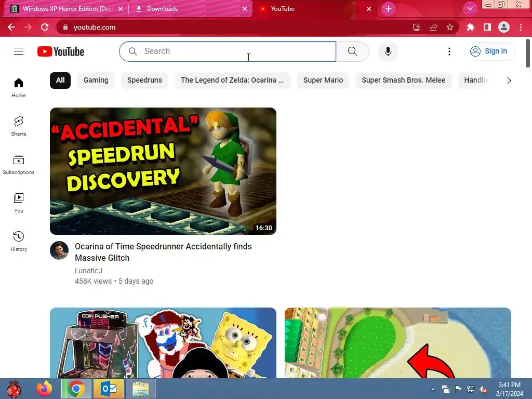Show more category chips arrow
The height and width of the screenshot is (399, 532).
point(509,81)
